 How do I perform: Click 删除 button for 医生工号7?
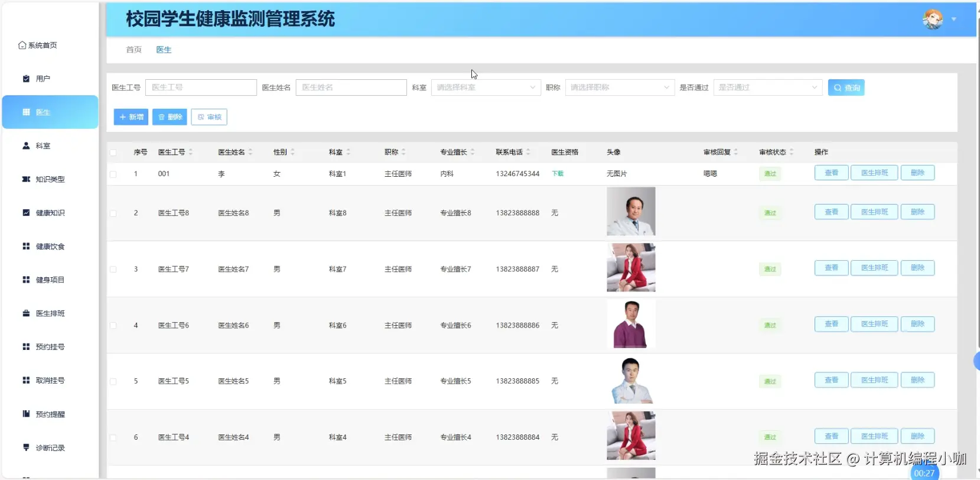pyautogui.click(x=917, y=268)
